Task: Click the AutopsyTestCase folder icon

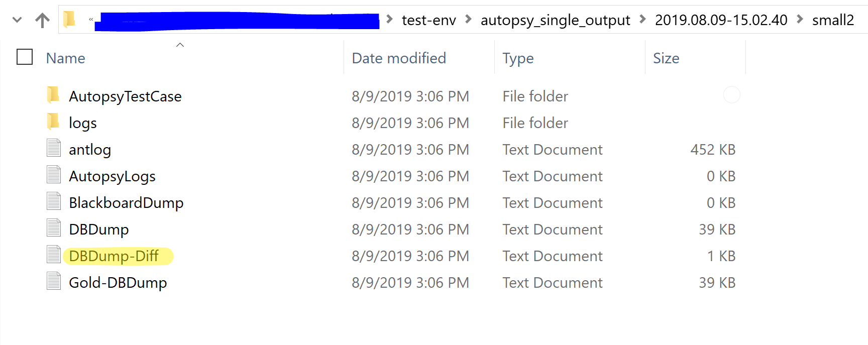Action: (x=53, y=95)
